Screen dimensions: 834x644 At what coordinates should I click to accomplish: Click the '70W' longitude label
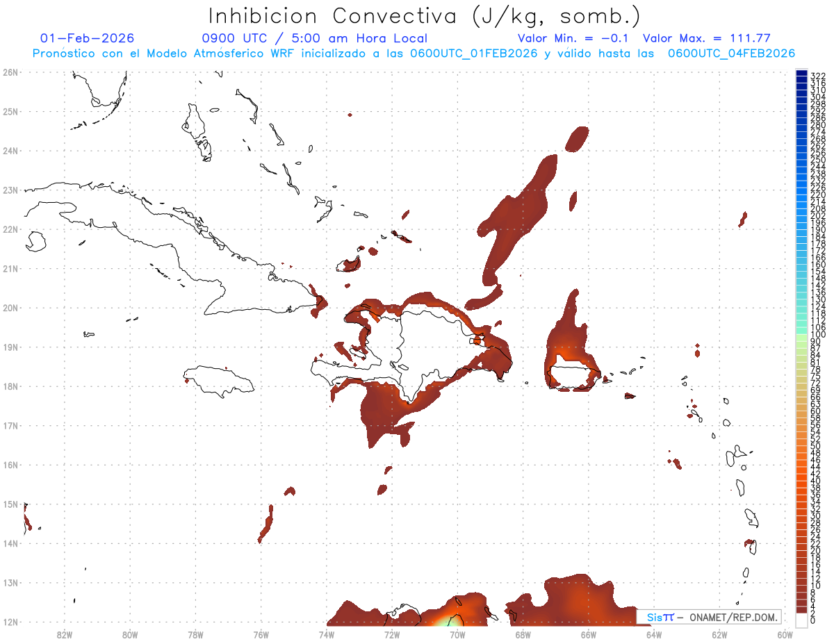[457, 634]
